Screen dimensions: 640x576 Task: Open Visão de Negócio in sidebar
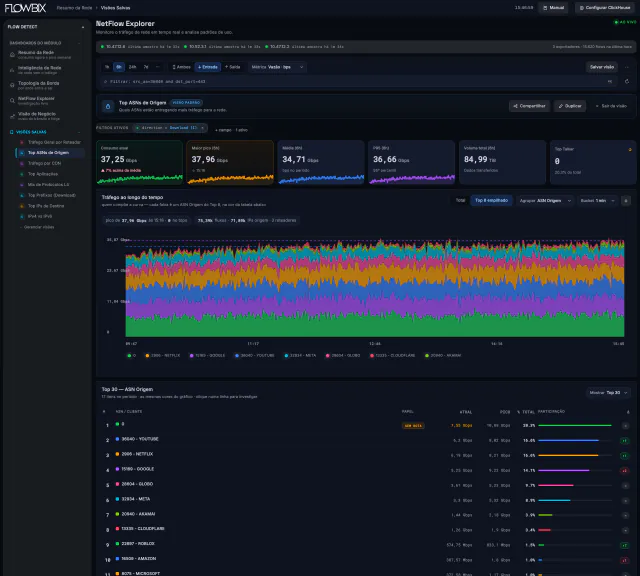coord(45,116)
